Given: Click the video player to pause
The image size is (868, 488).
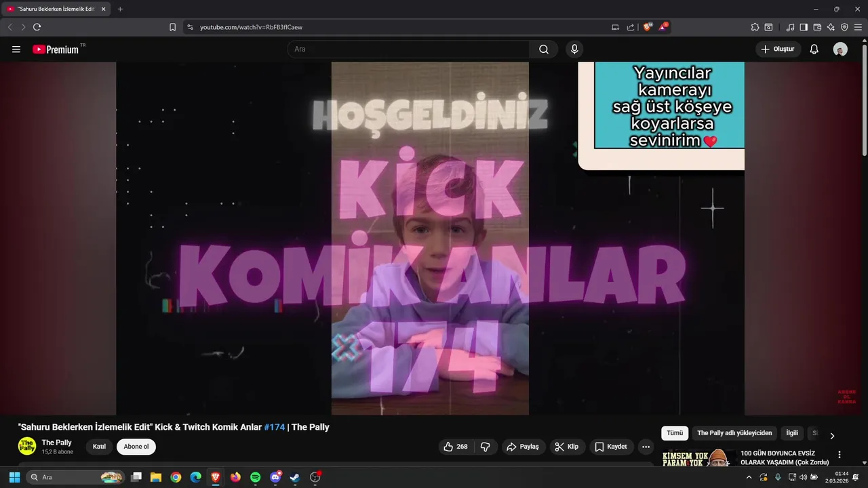Looking at the screenshot, I should (430, 239).
